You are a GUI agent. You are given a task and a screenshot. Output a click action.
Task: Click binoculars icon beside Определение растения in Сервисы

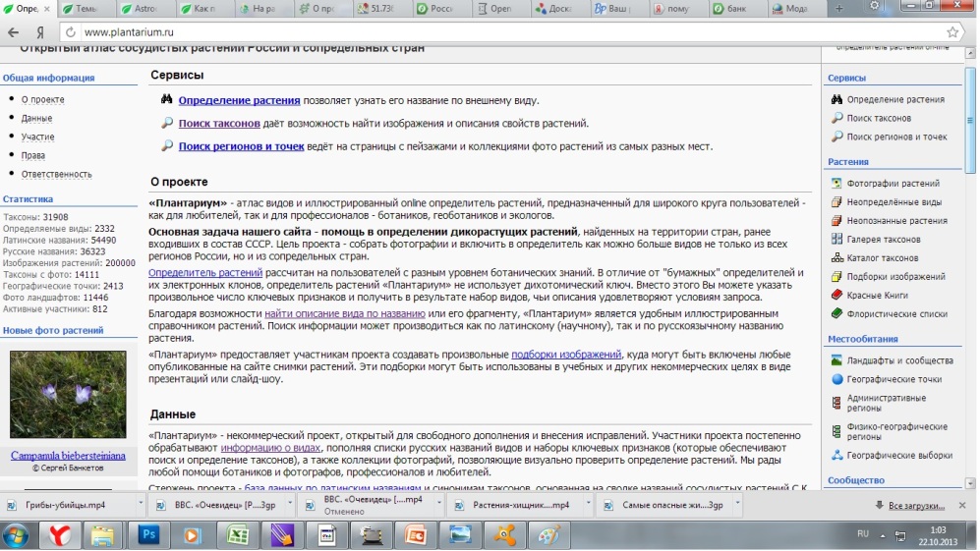[167, 99]
